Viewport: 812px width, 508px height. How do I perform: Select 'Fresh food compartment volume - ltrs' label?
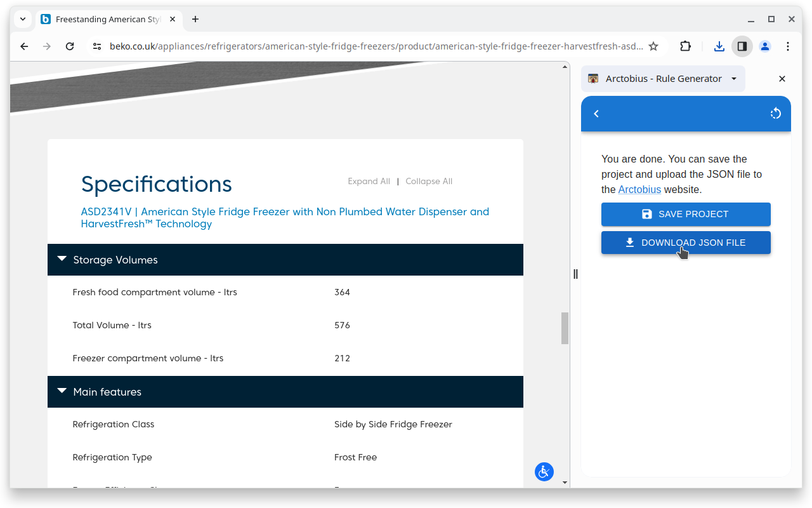point(155,292)
